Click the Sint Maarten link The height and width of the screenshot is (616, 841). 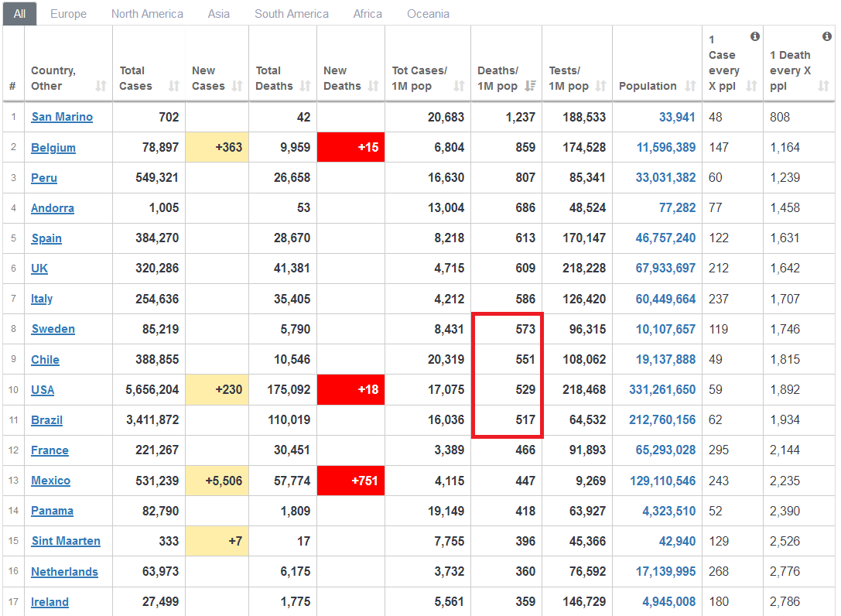click(66, 541)
